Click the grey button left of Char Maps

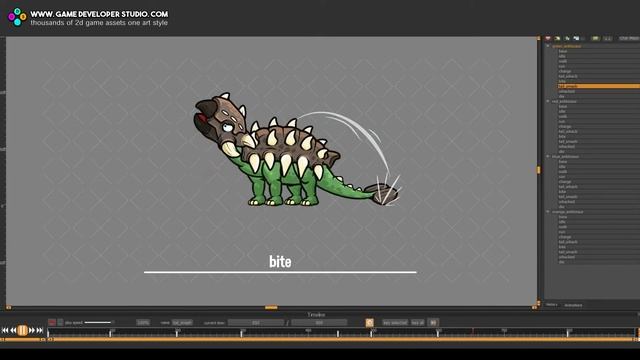tap(608, 38)
